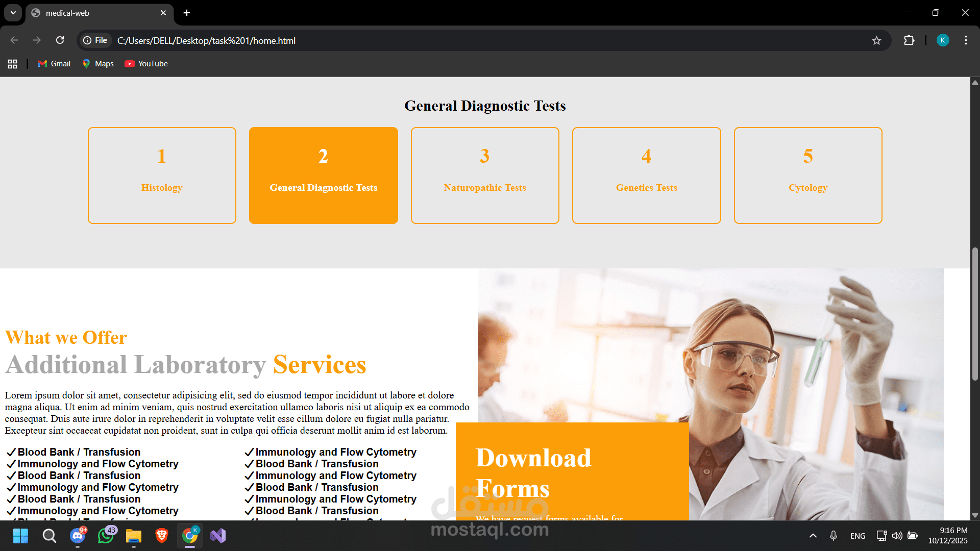This screenshot has height=551, width=980.
Task: Select the Histology card
Action: [162, 176]
